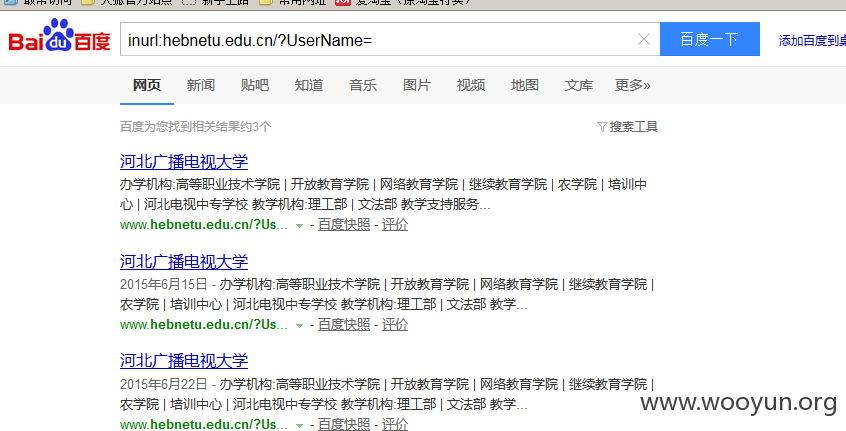Open 百度快照 of first result
846x431 pixels.
tap(344, 225)
